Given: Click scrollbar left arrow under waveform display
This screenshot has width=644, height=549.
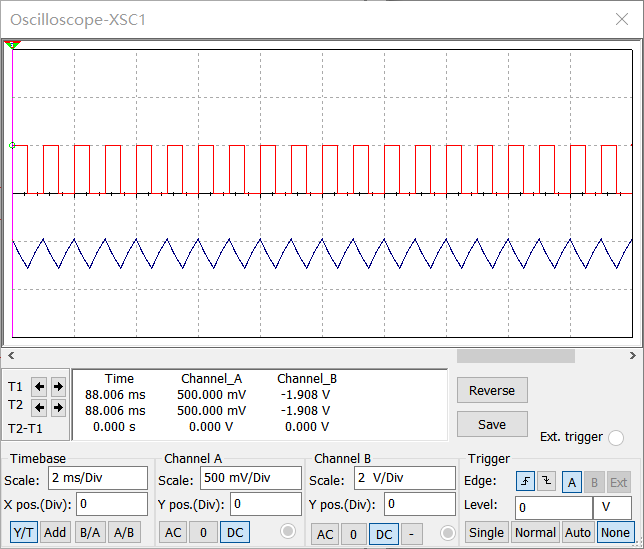Looking at the screenshot, I should click(x=10, y=356).
